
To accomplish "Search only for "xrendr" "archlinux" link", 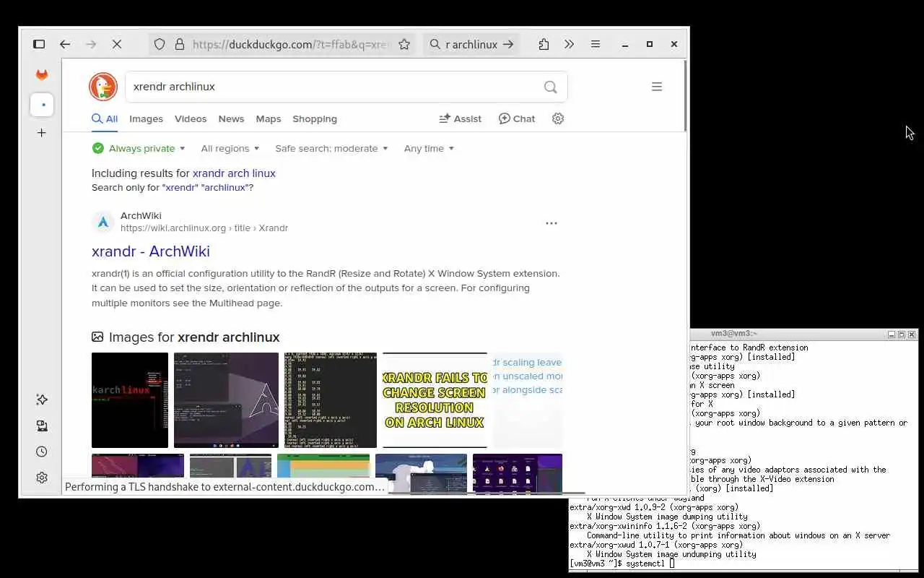I will [207, 187].
